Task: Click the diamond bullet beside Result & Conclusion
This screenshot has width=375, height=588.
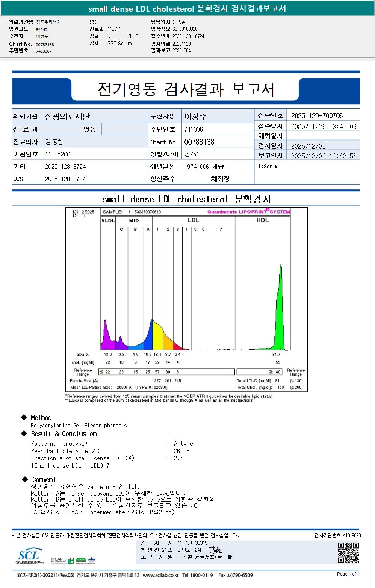Action: point(24,433)
